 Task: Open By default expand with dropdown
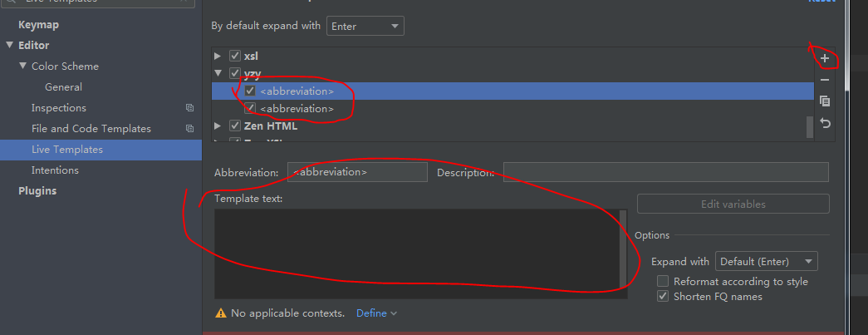[x=365, y=26]
